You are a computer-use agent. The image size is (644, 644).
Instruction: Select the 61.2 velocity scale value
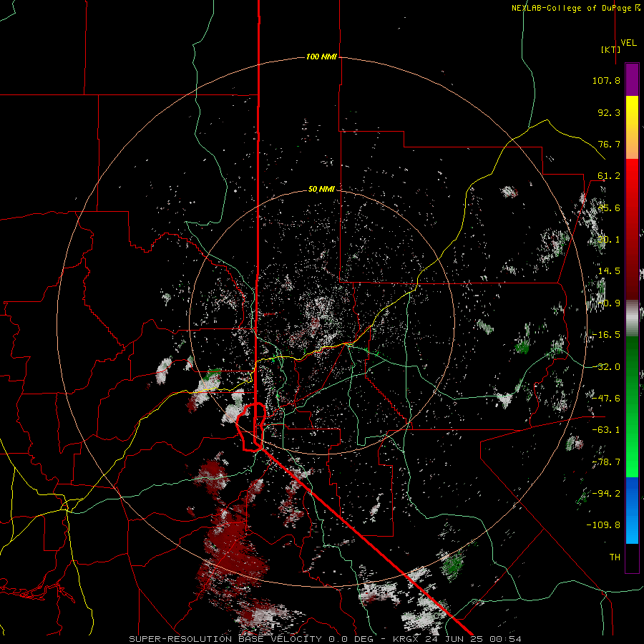[609, 176]
